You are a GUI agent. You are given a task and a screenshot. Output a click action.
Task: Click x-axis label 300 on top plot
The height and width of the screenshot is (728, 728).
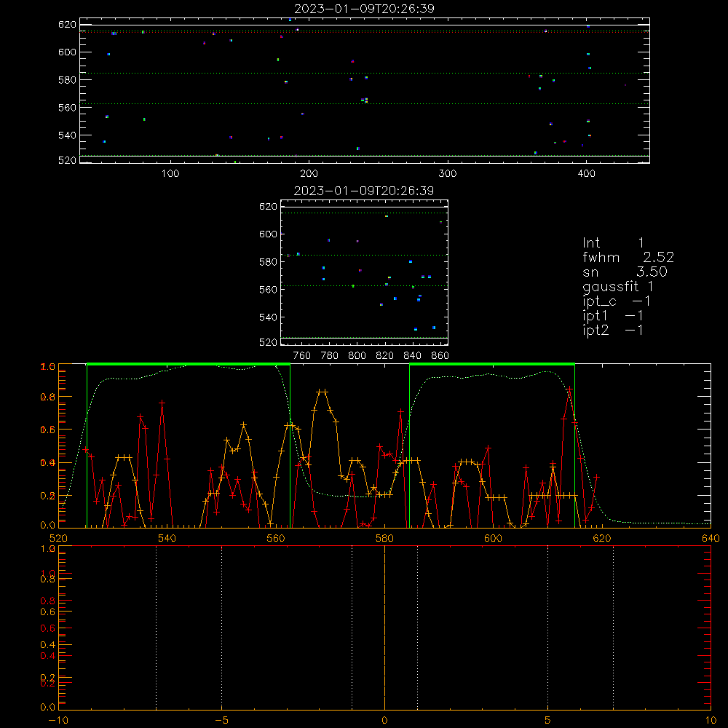(x=448, y=174)
